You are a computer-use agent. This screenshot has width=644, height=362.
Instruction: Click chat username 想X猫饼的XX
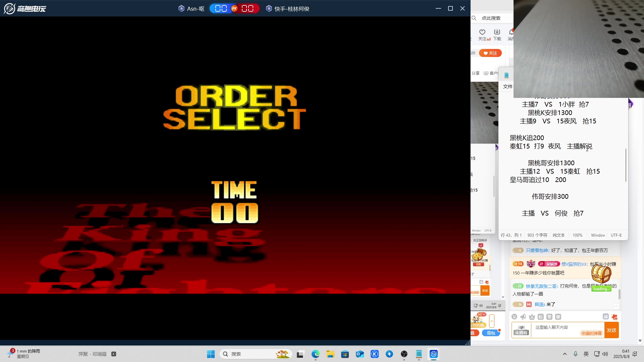point(575,264)
